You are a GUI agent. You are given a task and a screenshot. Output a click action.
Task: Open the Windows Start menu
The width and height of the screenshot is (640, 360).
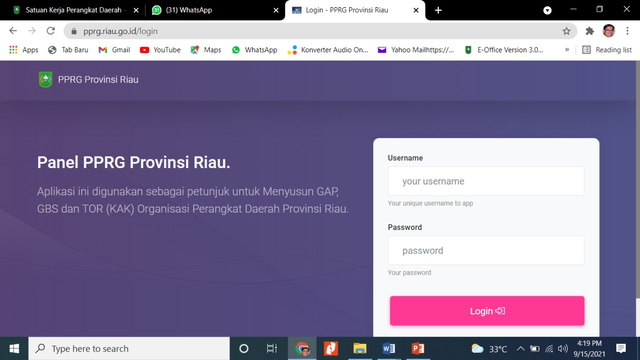coord(14,349)
